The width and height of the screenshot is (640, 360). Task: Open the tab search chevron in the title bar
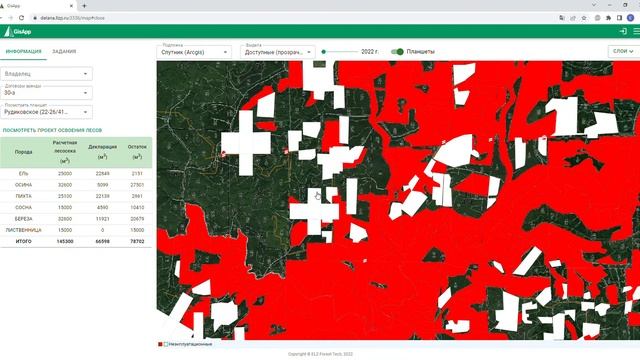594,5
